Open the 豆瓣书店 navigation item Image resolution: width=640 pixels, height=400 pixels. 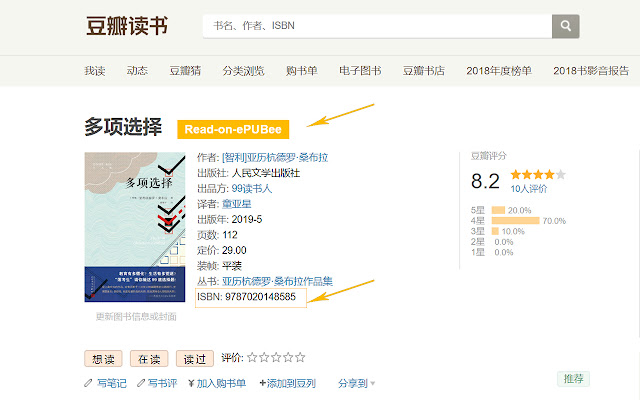click(x=424, y=71)
